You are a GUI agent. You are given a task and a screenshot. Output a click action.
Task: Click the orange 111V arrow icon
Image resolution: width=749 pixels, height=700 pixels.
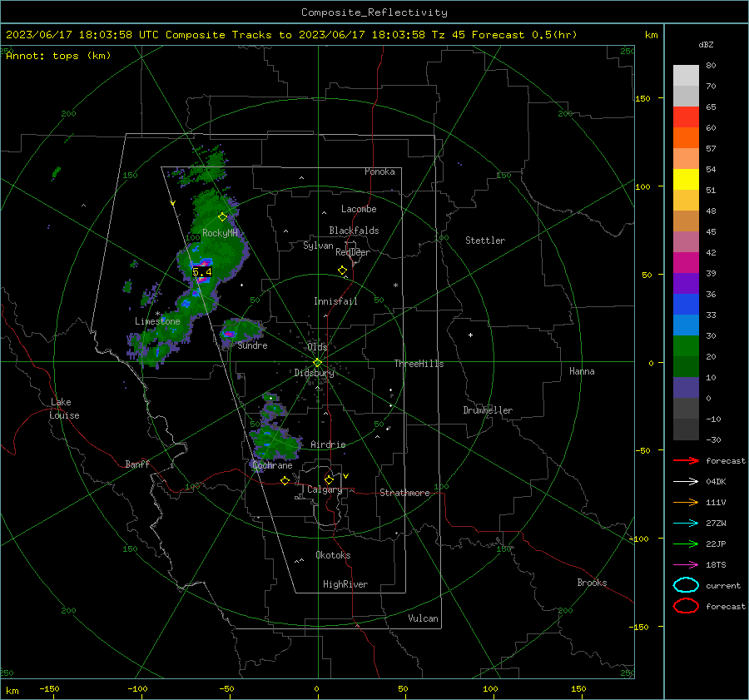[686, 502]
